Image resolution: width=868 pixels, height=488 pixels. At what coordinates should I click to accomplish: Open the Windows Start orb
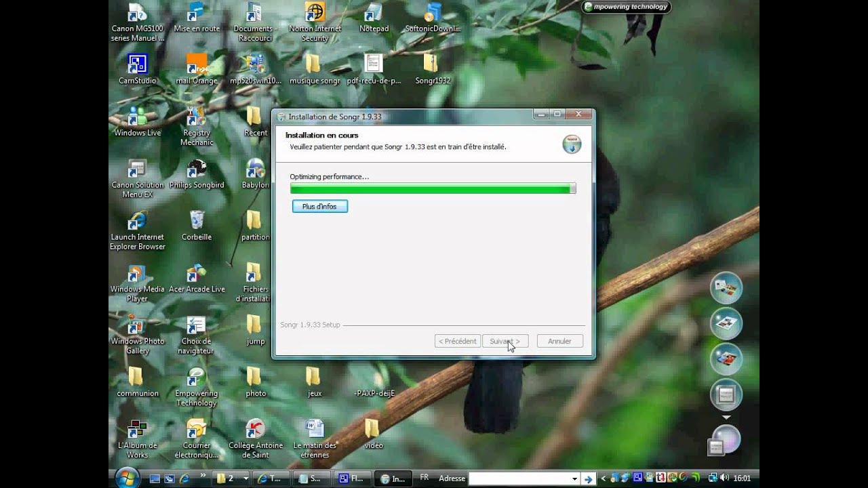126,478
